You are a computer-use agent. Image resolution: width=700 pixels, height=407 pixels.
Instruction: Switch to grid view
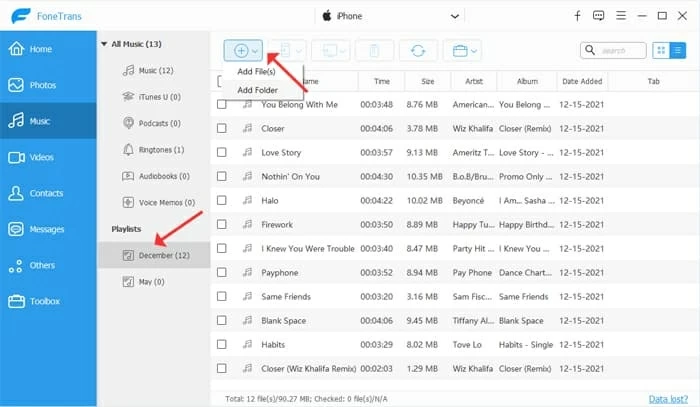[661, 50]
